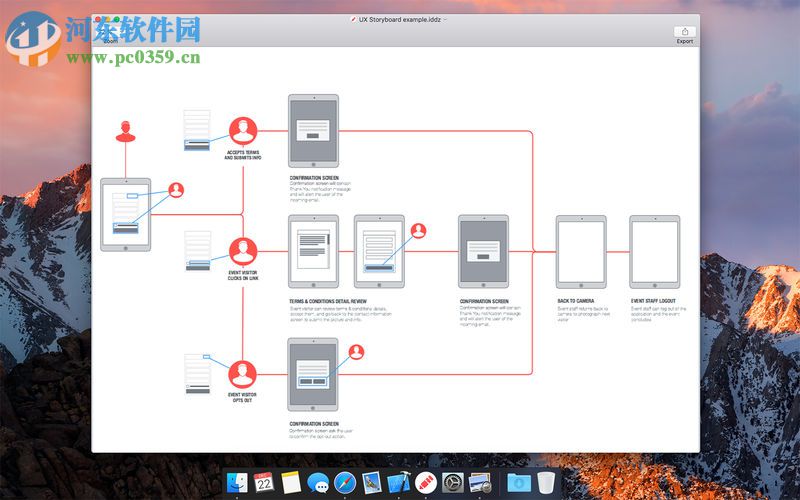Select the 'Event visitor opts out' user icon
The image size is (800, 500).
[242, 374]
